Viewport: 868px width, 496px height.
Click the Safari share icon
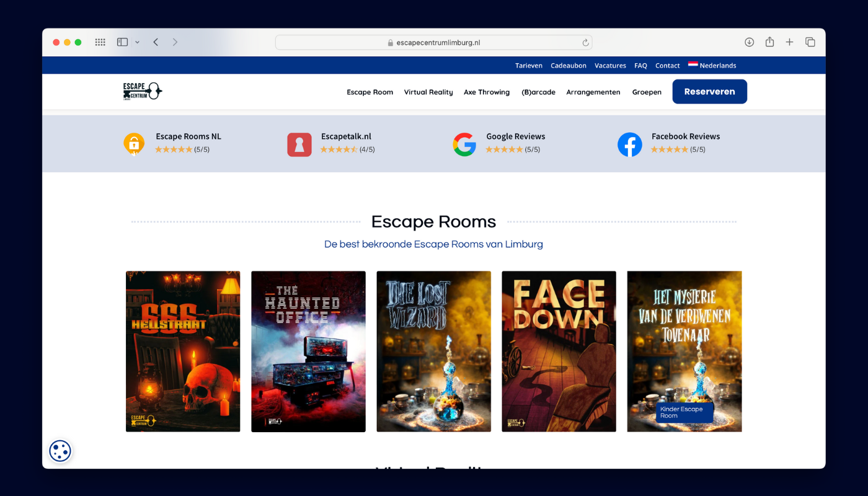(x=769, y=42)
